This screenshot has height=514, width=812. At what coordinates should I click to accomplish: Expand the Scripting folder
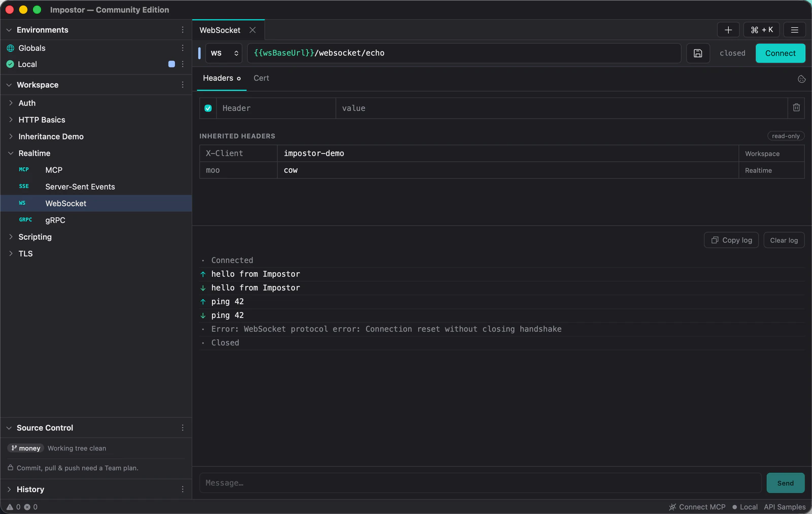(x=11, y=237)
